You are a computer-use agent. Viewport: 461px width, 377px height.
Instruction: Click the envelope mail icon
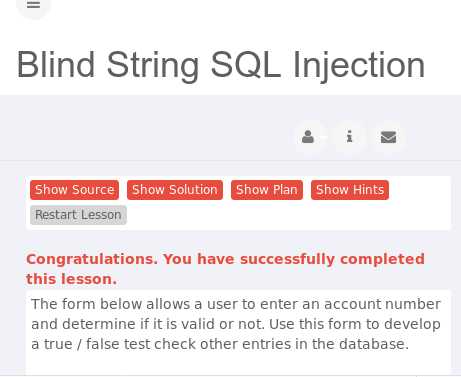(x=388, y=137)
